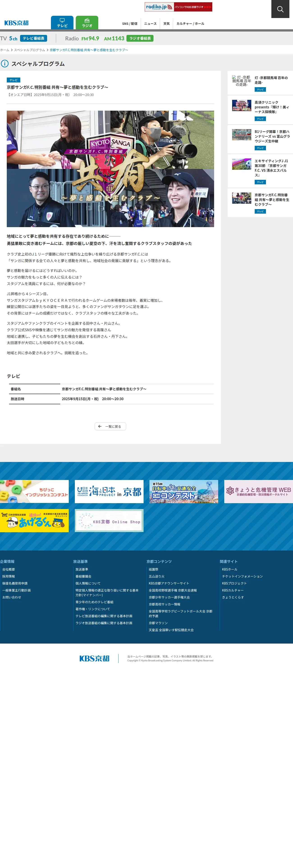
Task: Open B1リーグ開幕 sidebar thumbnail
Action: pyautogui.click(x=241, y=135)
